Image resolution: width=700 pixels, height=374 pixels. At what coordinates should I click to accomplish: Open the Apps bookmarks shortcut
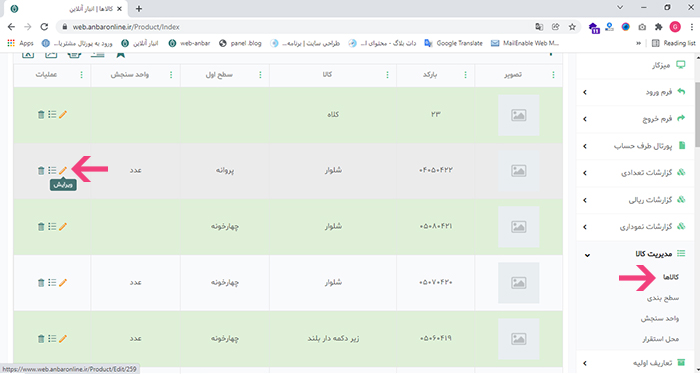(x=21, y=43)
